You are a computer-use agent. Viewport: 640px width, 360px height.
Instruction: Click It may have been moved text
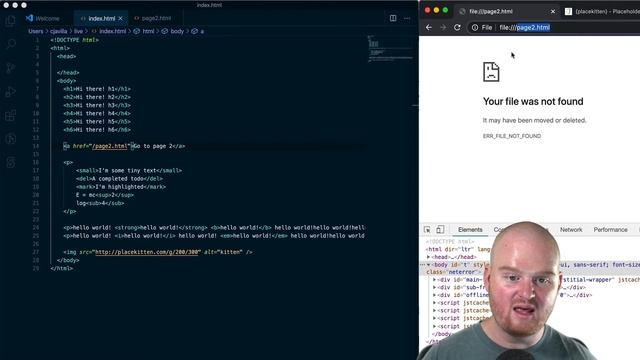534,120
